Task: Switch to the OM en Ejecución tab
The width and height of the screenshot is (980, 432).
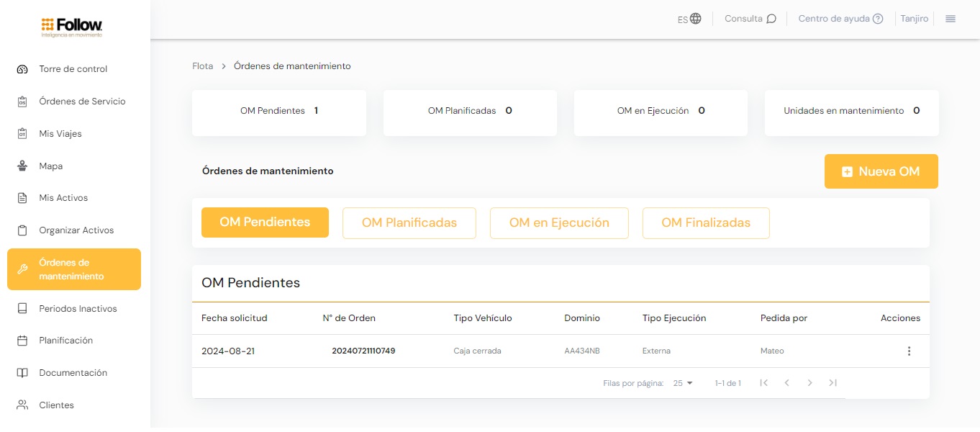Action: (559, 223)
